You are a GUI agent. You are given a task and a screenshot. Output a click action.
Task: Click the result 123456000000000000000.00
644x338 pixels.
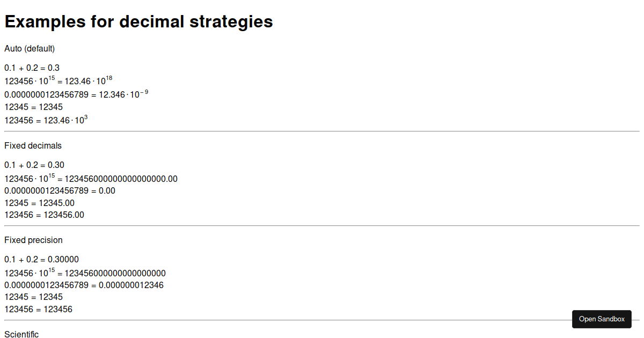[121, 179]
